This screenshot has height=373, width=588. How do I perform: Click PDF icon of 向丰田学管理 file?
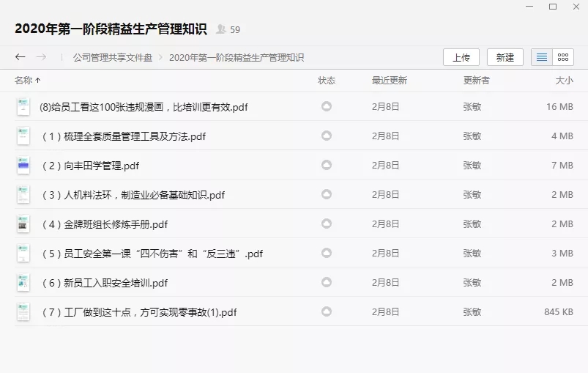[23, 166]
